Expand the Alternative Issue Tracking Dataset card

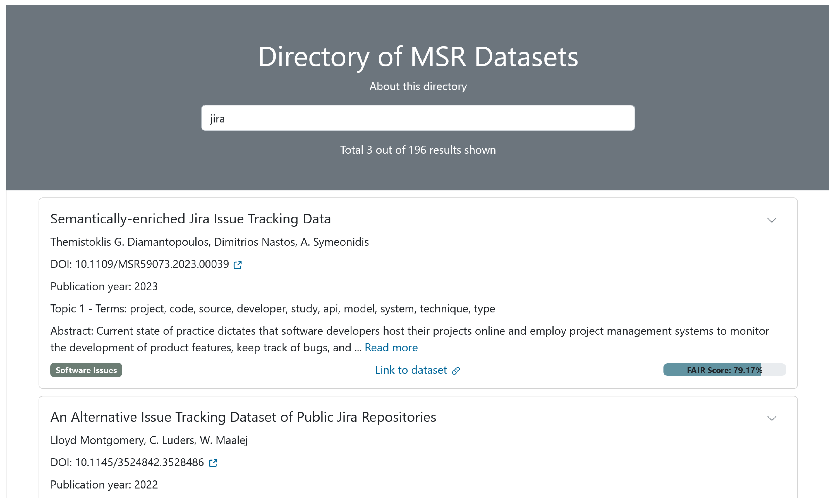click(x=772, y=418)
